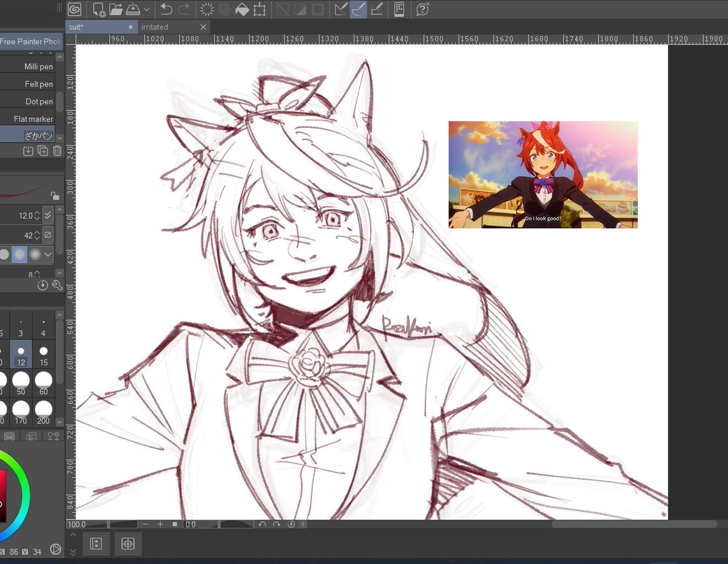Open Scale/Rotate transform icon
The image size is (728, 564).
point(260,9)
